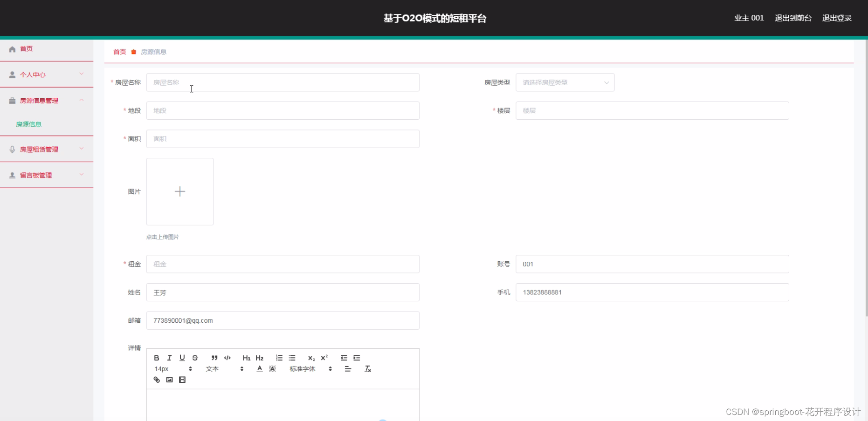Toggle bold formatting in the editor
The height and width of the screenshot is (421, 868).
pos(157,358)
